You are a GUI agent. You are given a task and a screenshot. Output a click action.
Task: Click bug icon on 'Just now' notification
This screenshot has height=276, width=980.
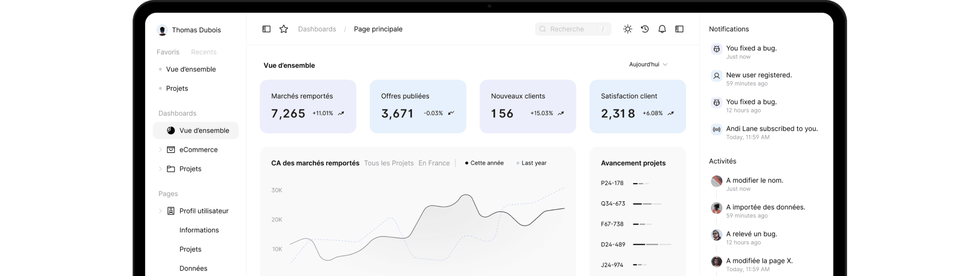point(716,49)
